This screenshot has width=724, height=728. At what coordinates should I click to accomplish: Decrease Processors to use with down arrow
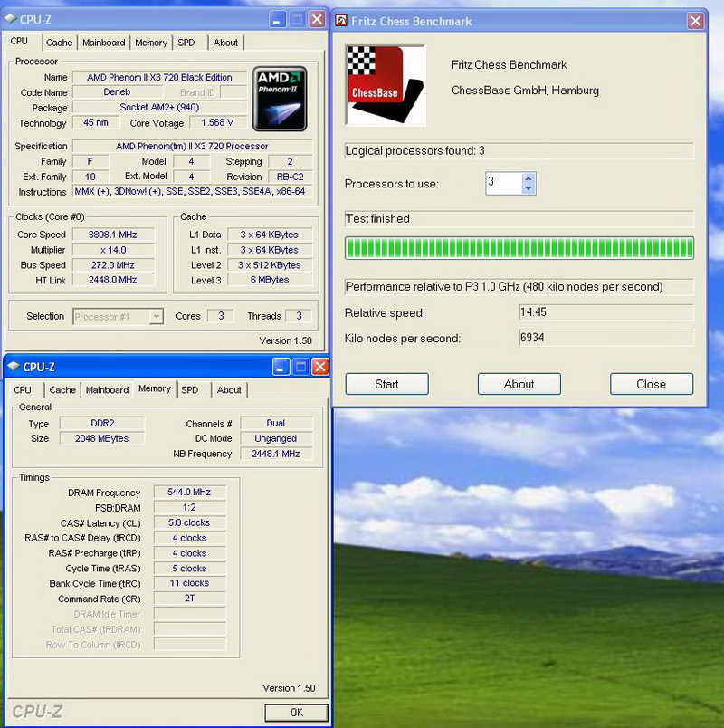(x=529, y=188)
